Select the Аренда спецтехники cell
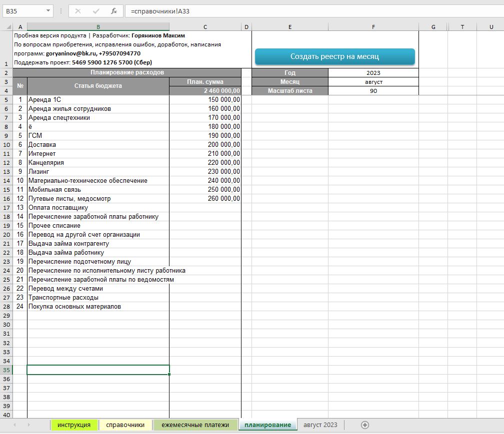504x434 pixels. 98,118
